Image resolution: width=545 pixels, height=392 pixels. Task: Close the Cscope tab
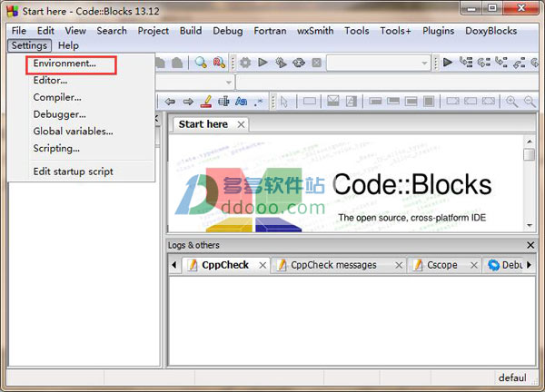click(474, 265)
